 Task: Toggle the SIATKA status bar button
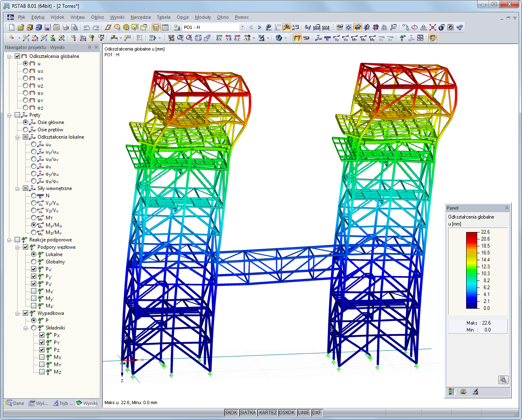248,413
